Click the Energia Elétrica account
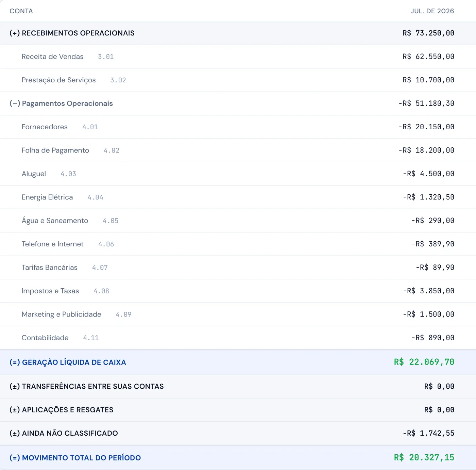 pyautogui.click(x=238, y=197)
